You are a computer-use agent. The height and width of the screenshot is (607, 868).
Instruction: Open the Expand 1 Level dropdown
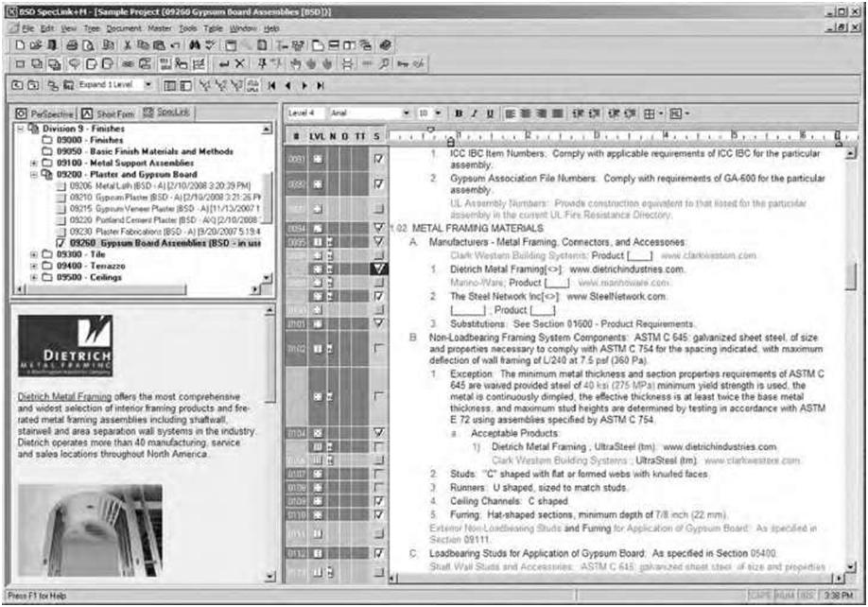click(148, 85)
